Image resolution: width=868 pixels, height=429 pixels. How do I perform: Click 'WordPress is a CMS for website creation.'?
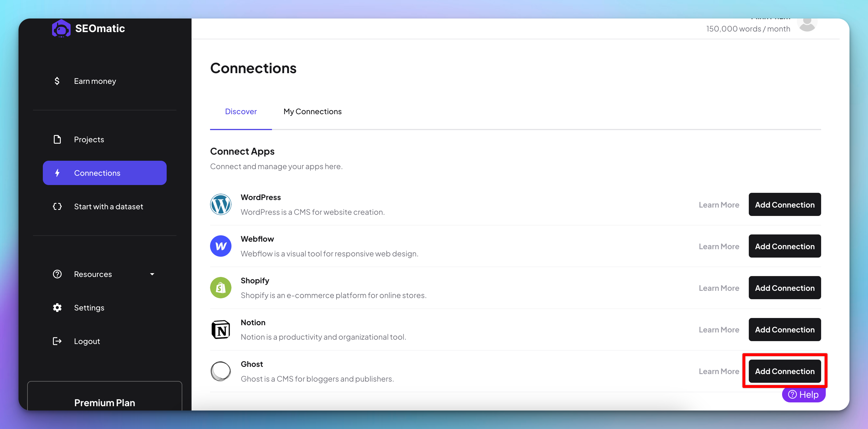(313, 212)
